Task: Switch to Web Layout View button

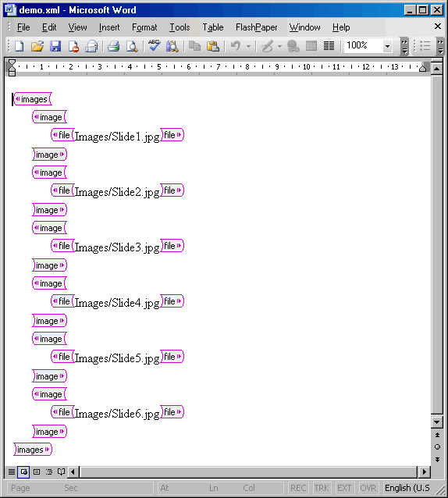Action: 24,471
